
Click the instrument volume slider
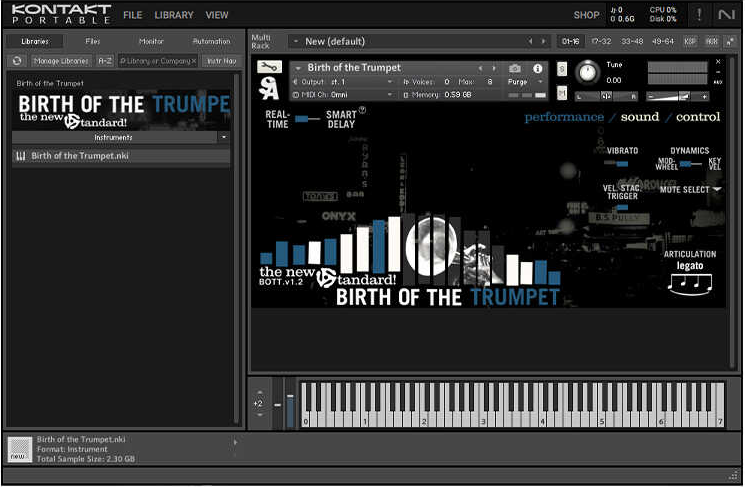coord(677,96)
